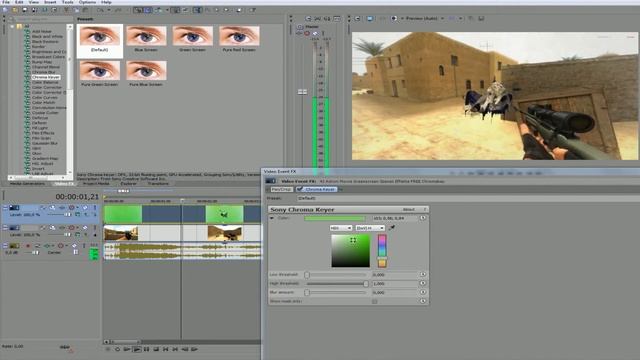Animate the Color parameter clock icon
This screenshot has width=640, height=360.
coord(423,218)
